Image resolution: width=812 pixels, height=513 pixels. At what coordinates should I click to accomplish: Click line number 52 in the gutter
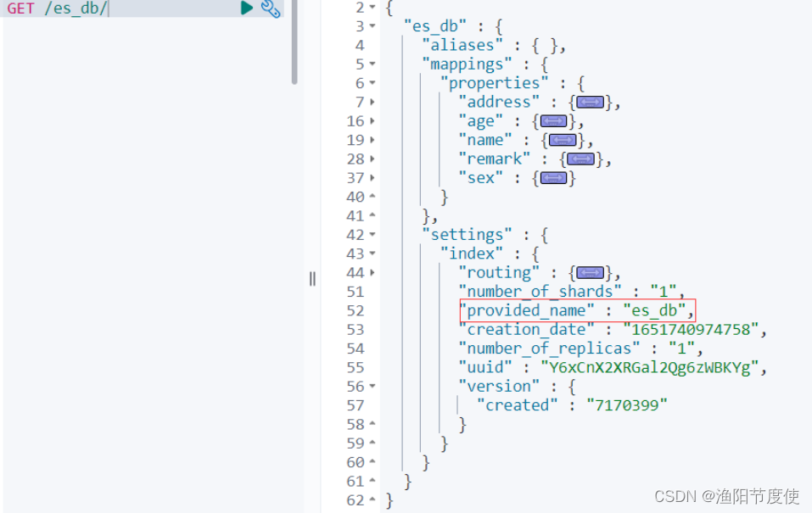[356, 311]
